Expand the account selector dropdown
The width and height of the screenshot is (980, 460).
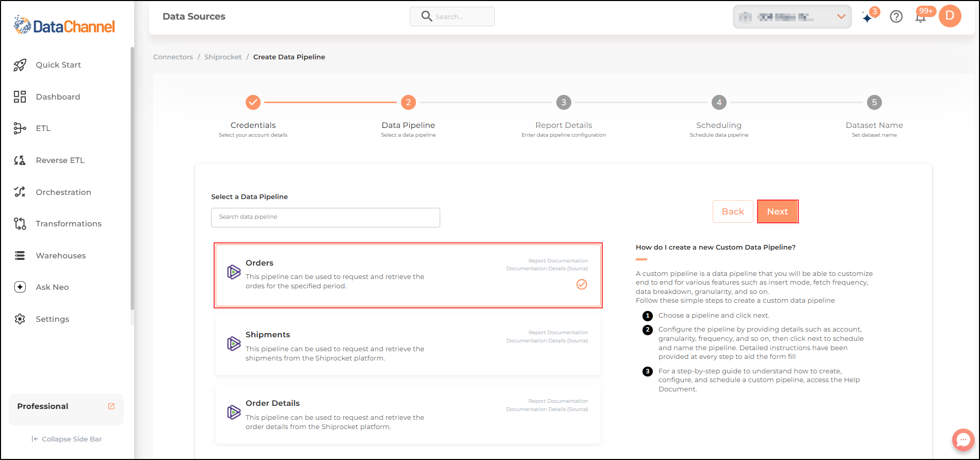point(792,17)
